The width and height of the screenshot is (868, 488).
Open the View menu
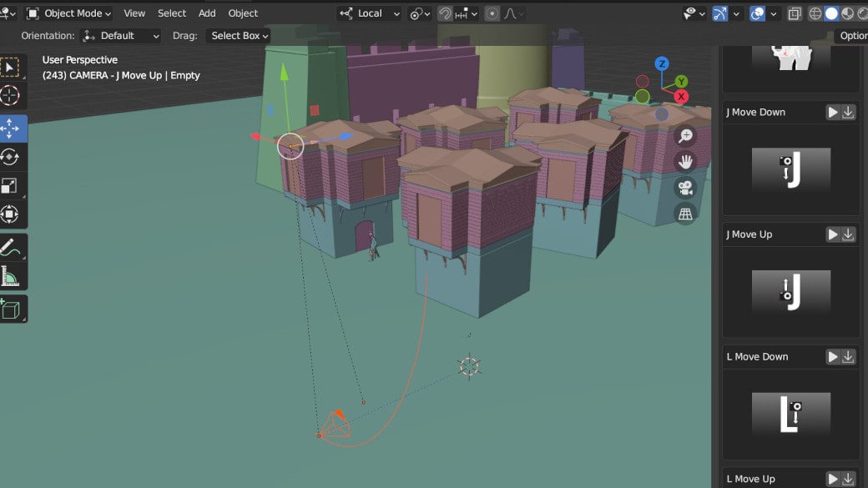[134, 13]
